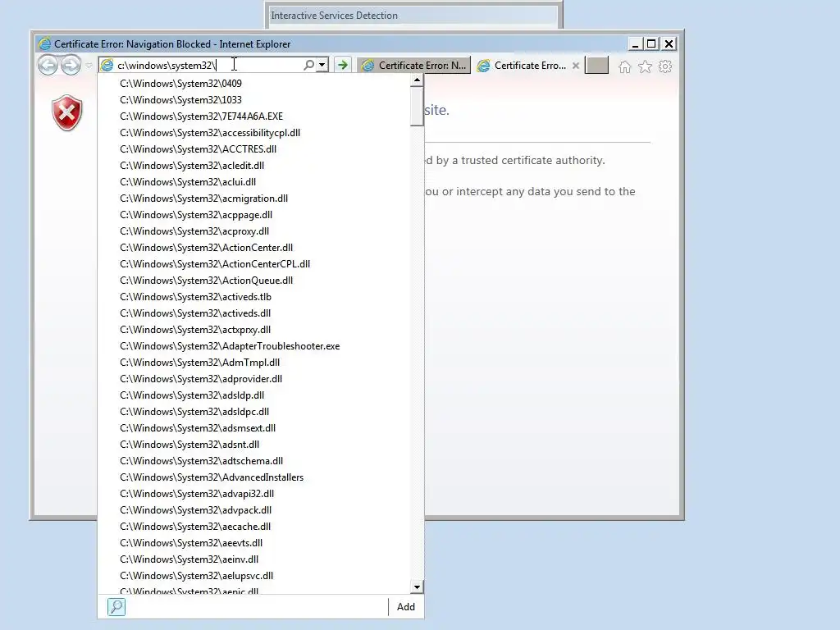
Task: Click the green Go arrow button
Action: pyautogui.click(x=342, y=66)
